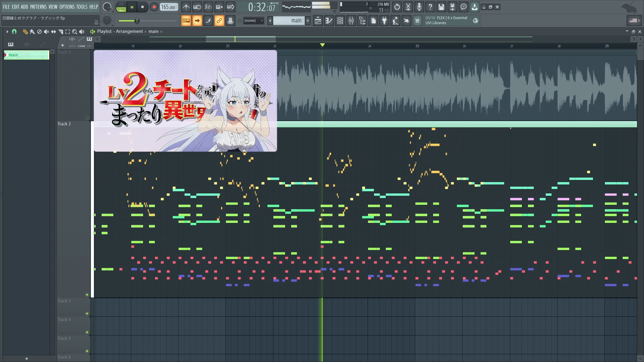Open the audio editor scissors icon
This screenshot has width=644, height=362.
(x=408, y=7)
